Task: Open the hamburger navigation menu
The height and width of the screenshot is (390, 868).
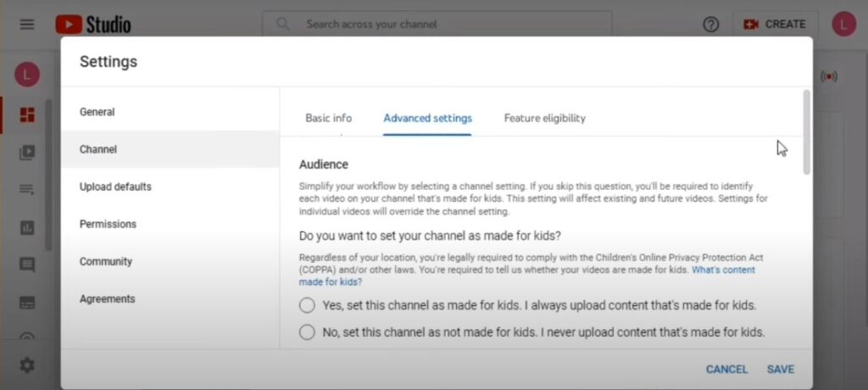Action: 27,25
